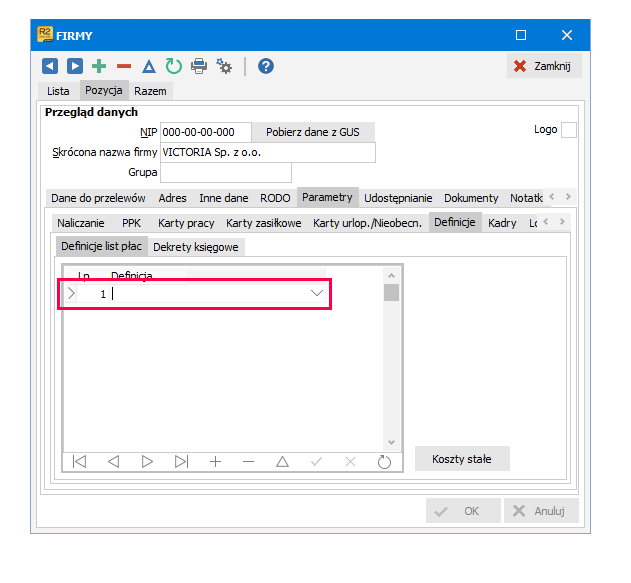The height and width of the screenshot is (583, 631).
Task: Open the Dokumenty tab
Action: coord(471,198)
